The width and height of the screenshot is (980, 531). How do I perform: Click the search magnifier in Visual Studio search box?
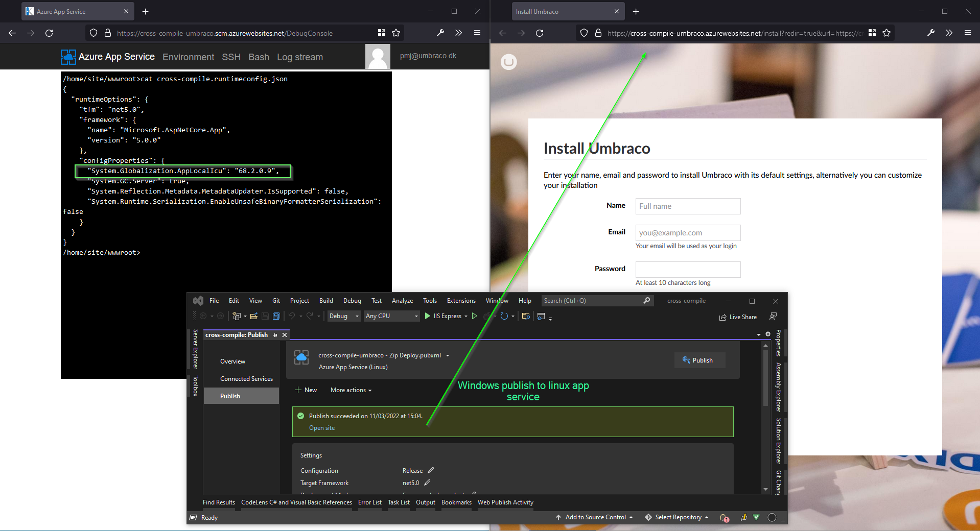coord(647,301)
